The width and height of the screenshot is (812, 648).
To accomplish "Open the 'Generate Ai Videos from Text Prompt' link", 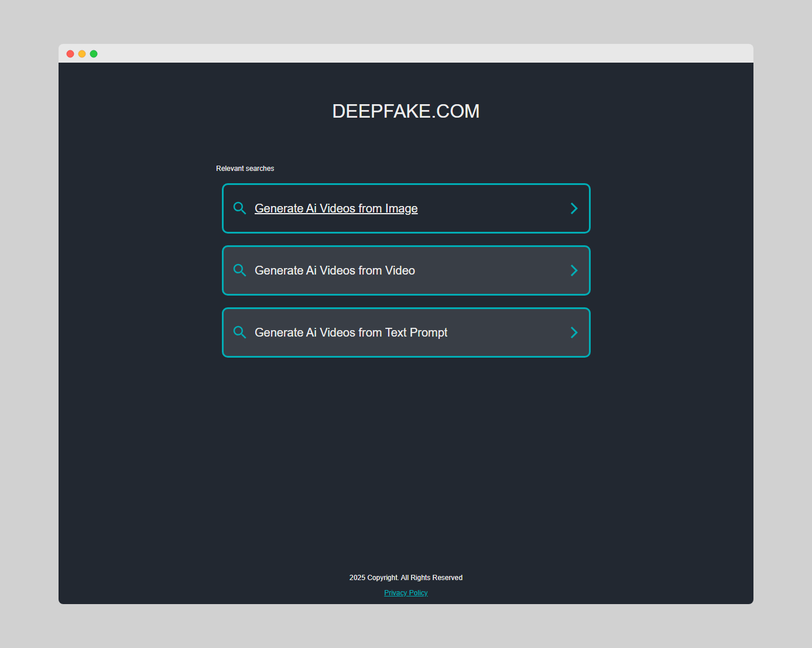I will pos(406,332).
